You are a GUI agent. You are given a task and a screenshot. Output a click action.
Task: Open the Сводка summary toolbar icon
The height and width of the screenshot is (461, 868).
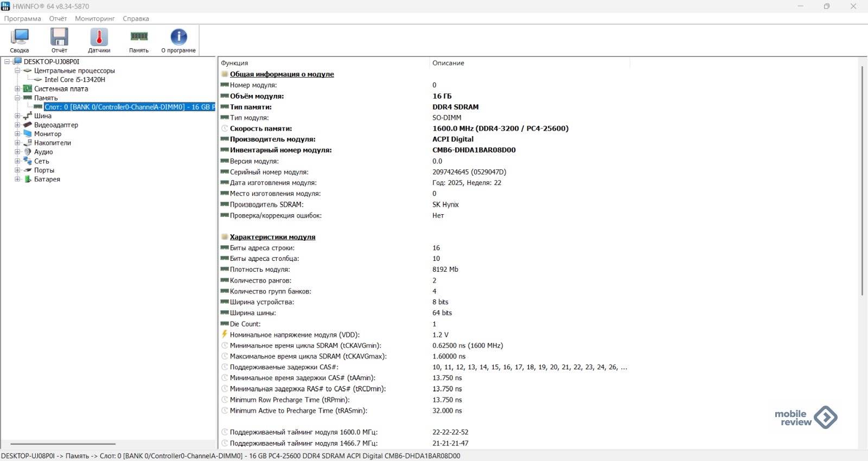pos(20,40)
